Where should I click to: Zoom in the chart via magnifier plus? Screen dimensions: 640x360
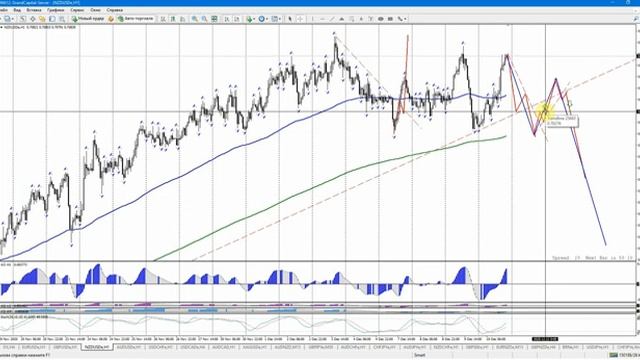[195, 19]
